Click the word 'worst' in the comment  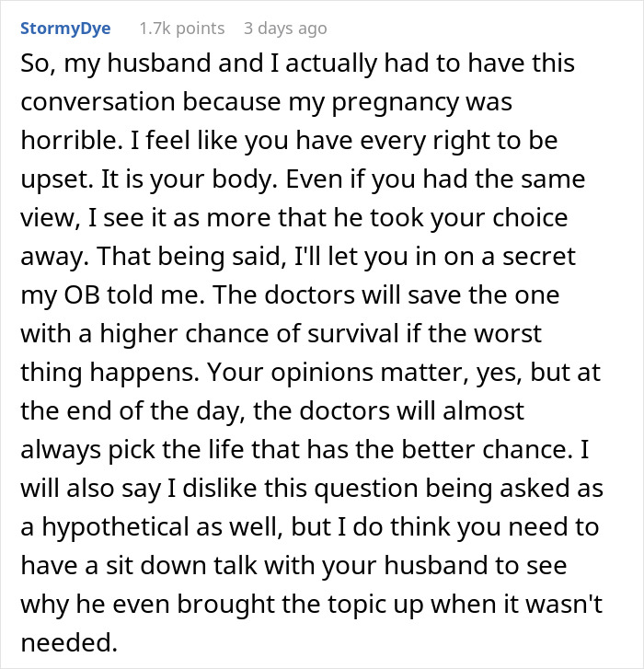pos(508,334)
